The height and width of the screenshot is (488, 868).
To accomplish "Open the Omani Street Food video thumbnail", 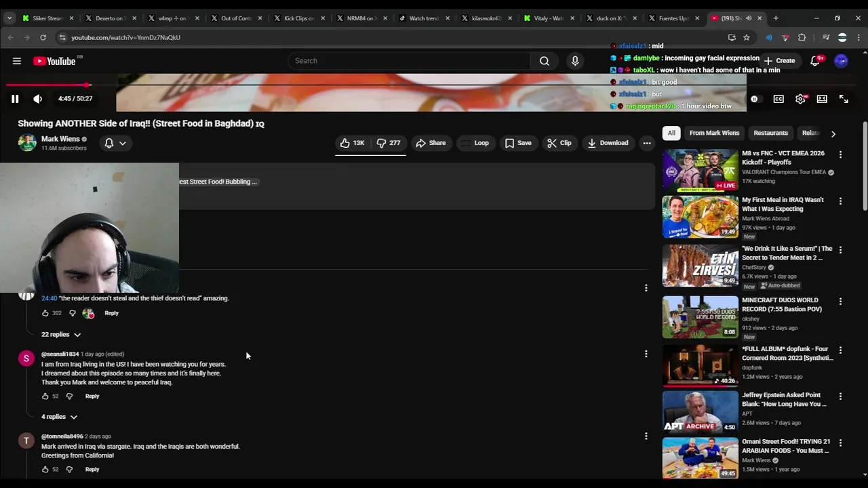I will coord(701,458).
